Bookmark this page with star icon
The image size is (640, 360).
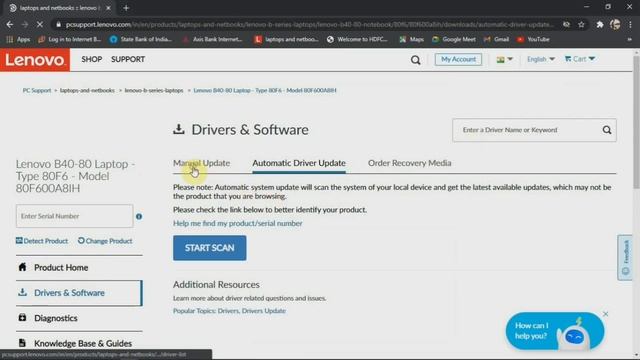coord(581,24)
